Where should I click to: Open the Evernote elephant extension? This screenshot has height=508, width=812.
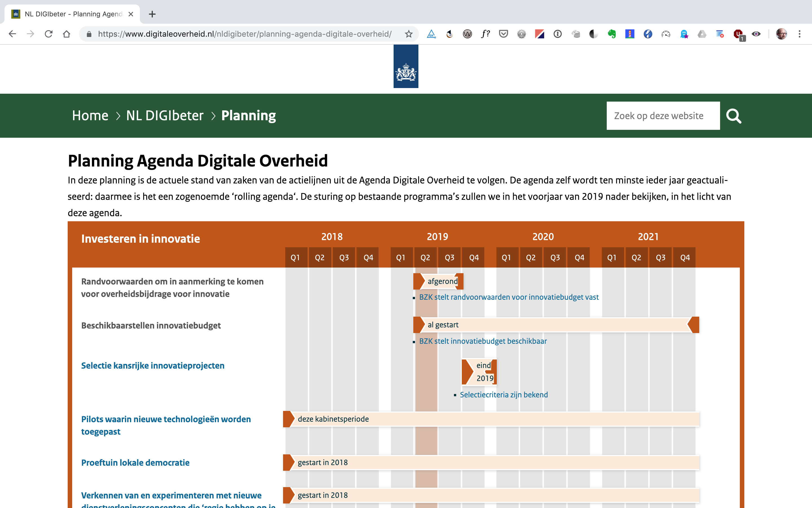(612, 34)
